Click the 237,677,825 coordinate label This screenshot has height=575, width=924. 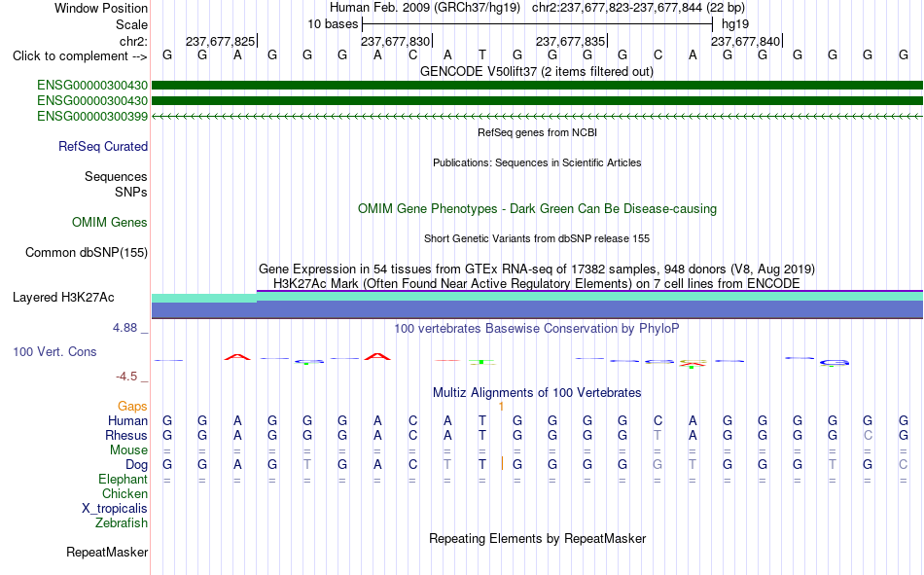pyautogui.click(x=221, y=41)
